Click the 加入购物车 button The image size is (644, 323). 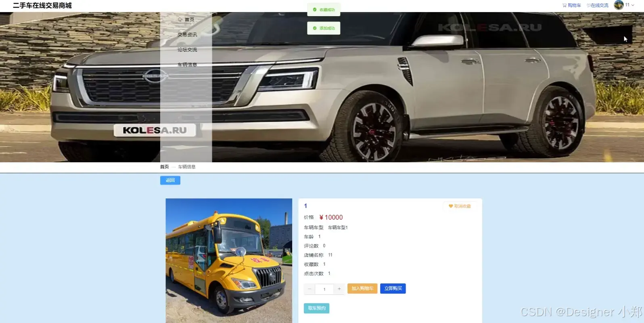[x=362, y=289]
